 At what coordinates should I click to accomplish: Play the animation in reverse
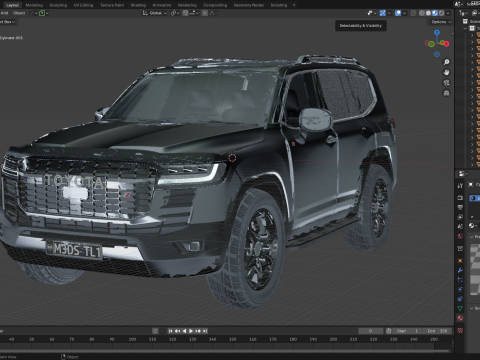[184, 331]
